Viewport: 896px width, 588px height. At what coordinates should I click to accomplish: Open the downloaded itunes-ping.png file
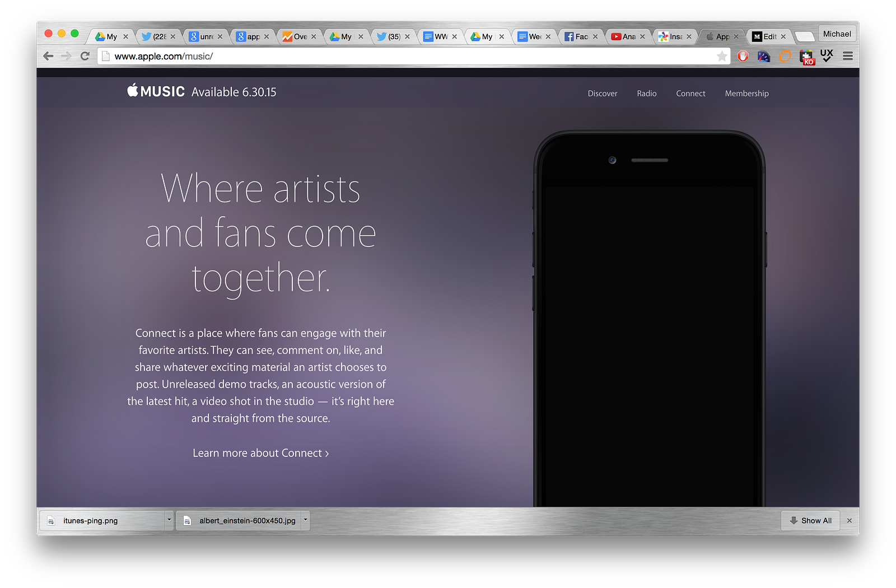103,520
